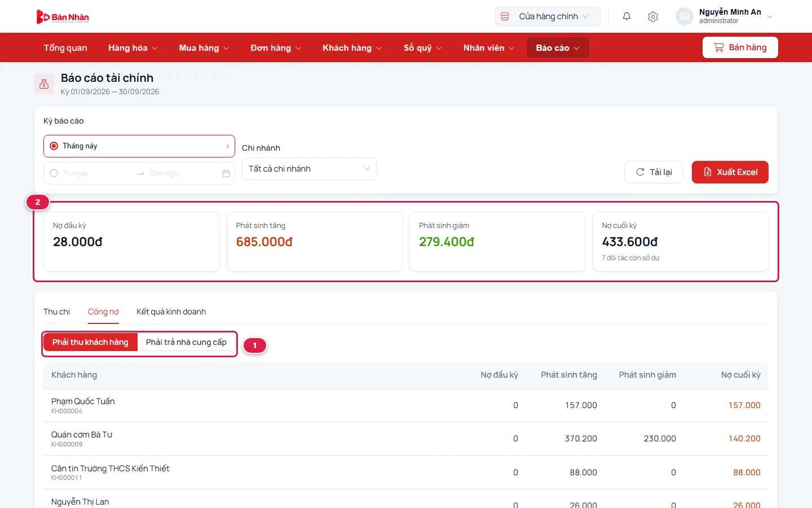812x508 pixels.
Task: Open the Đơn hàng menu
Action: point(276,48)
